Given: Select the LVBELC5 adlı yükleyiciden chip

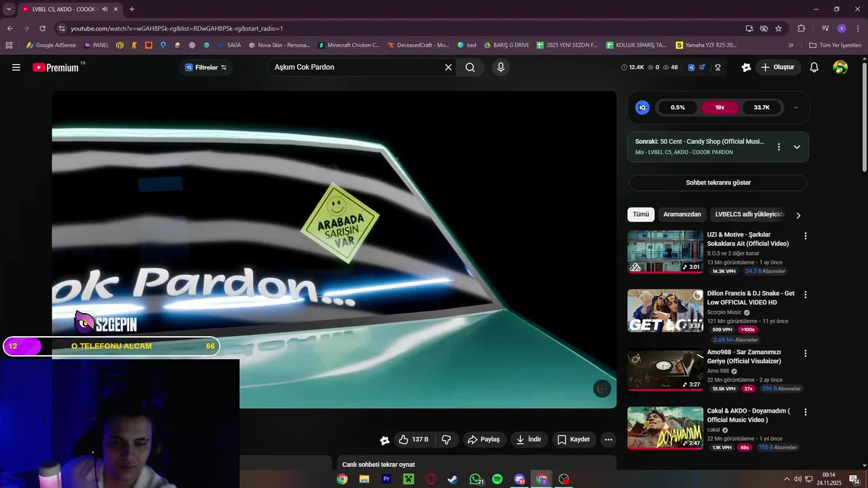Looking at the screenshot, I should 749,214.
